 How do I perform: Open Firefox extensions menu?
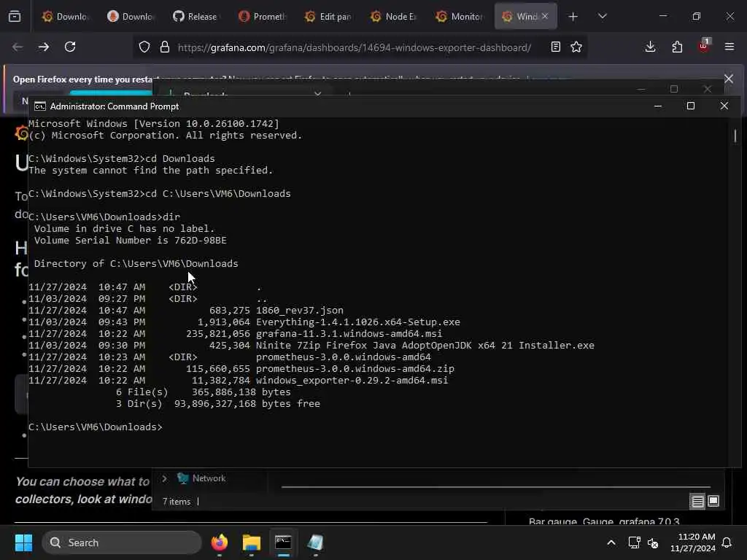tap(677, 47)
